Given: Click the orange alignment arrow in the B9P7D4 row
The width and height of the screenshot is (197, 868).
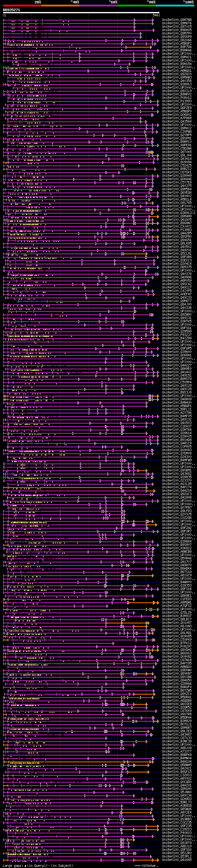Looking at the screenshot, I should pos(139,47).
